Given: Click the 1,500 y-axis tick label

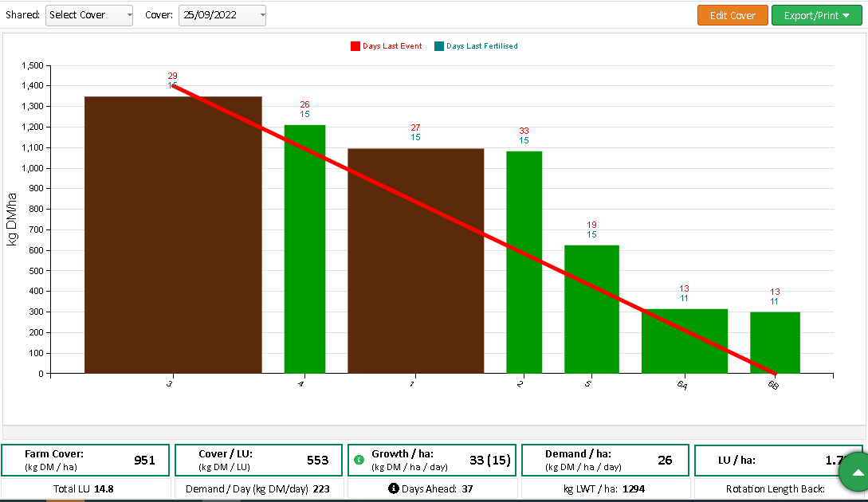Looking at the screenshot, I should (32, 66).
